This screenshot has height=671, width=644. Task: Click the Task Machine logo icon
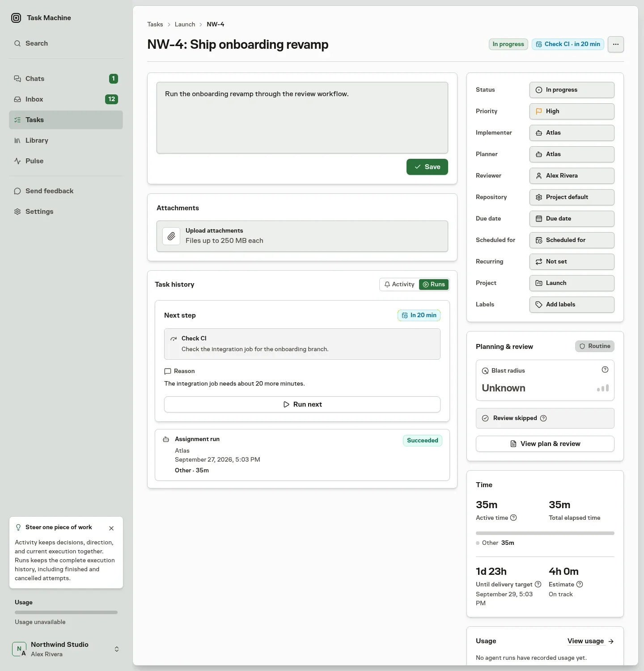(16, 18)
